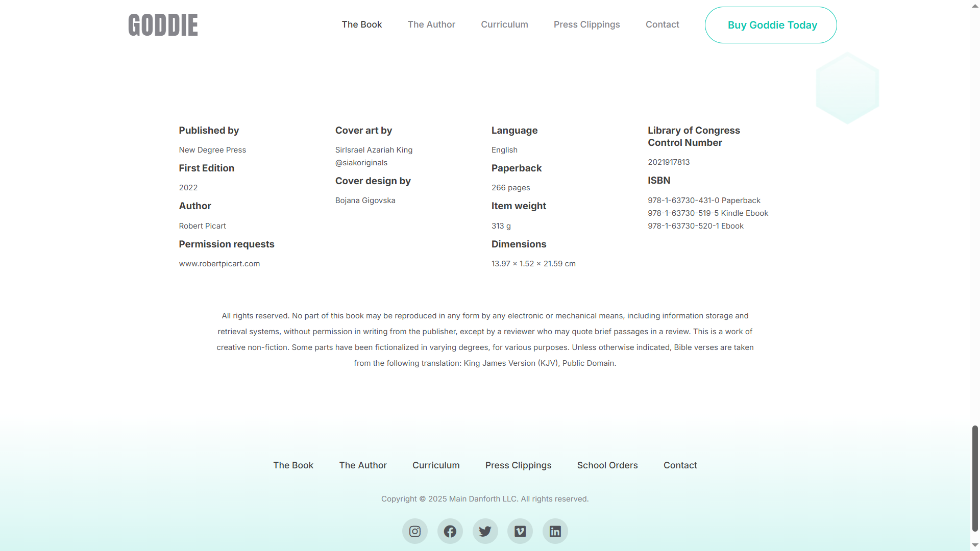Viewport: 980px width, 551px height.
Task: Click New Degree Press text
Action: [212, 150]
